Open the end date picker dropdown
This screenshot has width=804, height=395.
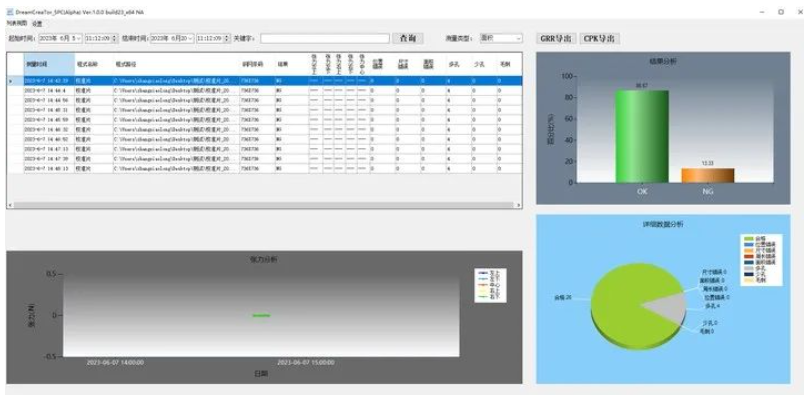pyautogui.click(x=191, y=38)
